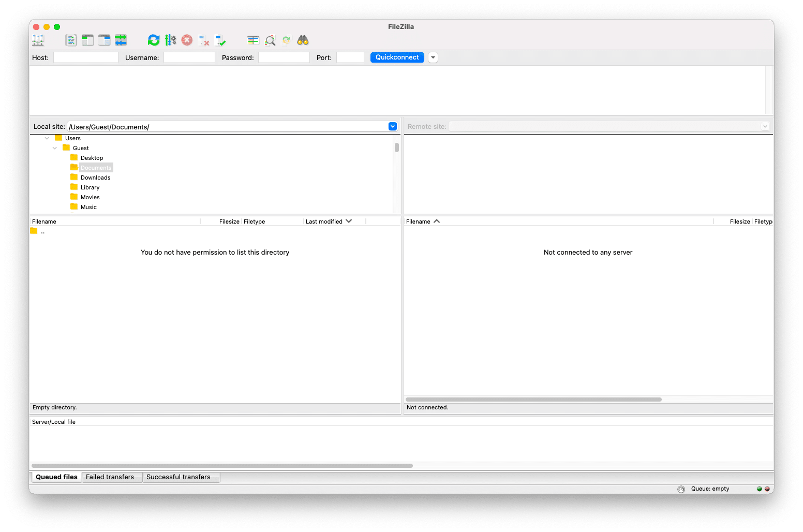Click the transfer queue horizontal scrollbar
Viewport: 803px width, 532px height.
pos(222,466)
